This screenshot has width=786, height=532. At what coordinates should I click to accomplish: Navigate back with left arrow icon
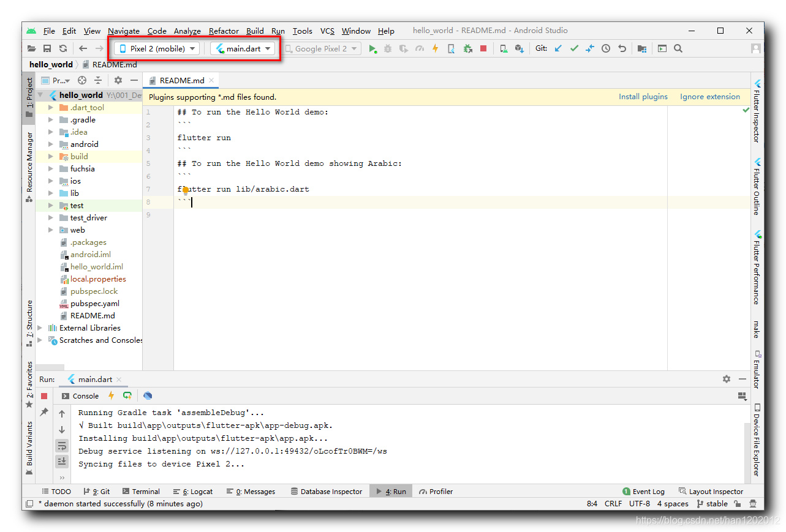point(83,48)
